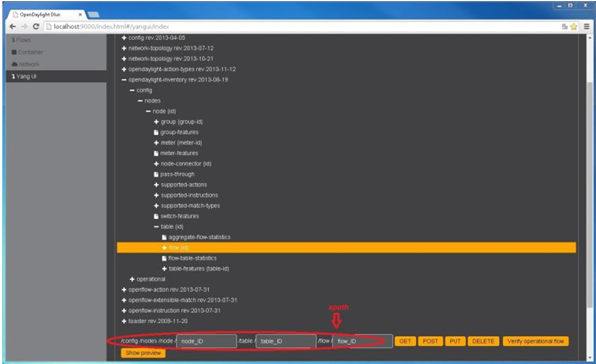
Task: Reload the page with the refresh icon
Action: (x=36, y=26)
